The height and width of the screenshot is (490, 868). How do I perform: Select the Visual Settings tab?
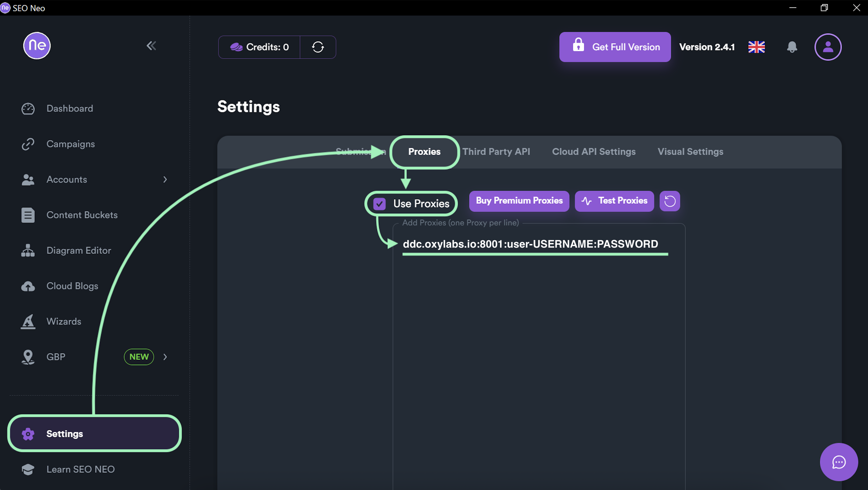point(690,152)
